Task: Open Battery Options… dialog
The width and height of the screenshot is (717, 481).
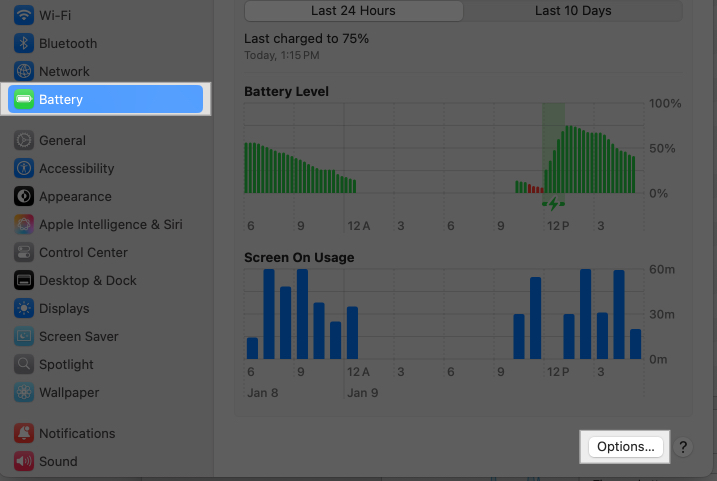Action: [x=626, y=447]
